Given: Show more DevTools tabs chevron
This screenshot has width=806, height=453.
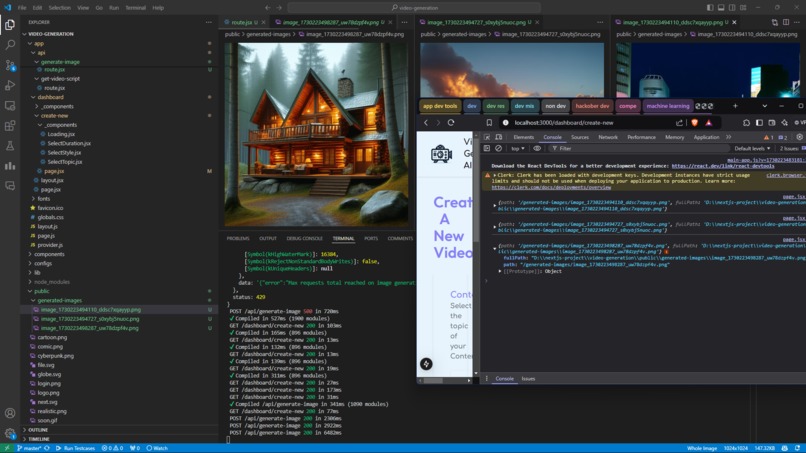Looking at the screenshot, I should pos(728,137).
